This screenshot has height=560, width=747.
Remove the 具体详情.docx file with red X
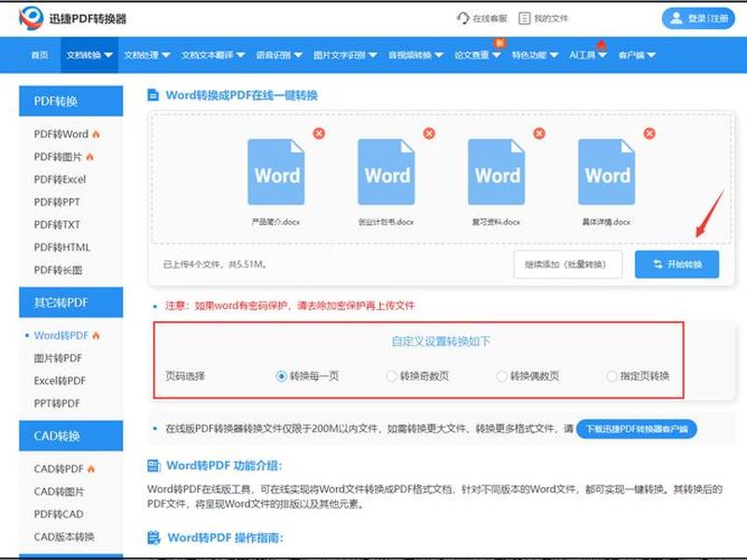point(649,133)
